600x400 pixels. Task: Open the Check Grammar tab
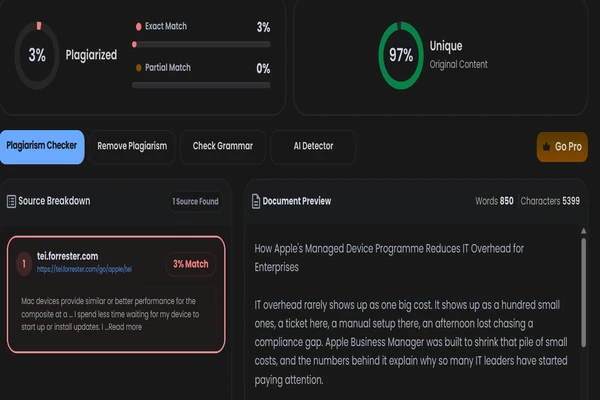pyautogui.click(x=223, y=147)
